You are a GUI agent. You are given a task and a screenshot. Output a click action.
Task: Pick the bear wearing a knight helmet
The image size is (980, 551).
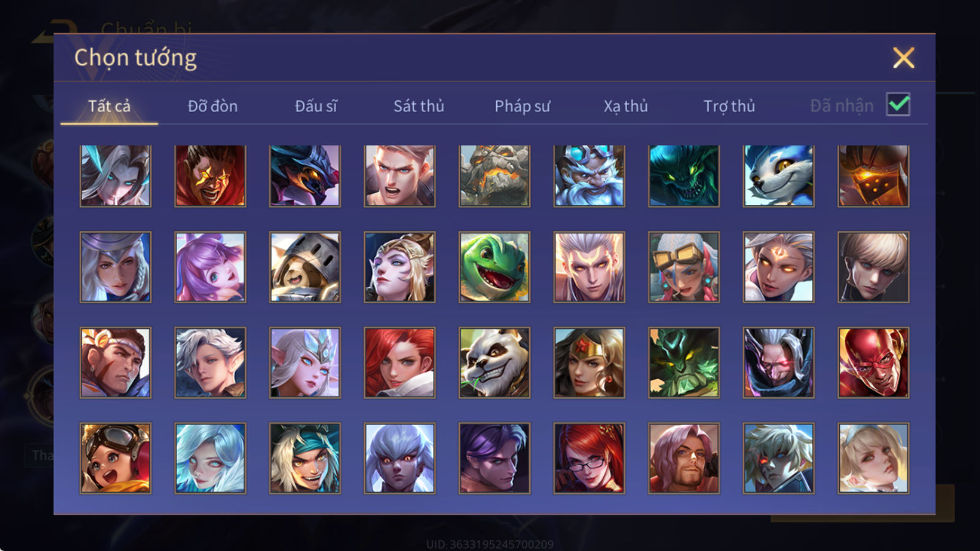(x=305, y=267)
